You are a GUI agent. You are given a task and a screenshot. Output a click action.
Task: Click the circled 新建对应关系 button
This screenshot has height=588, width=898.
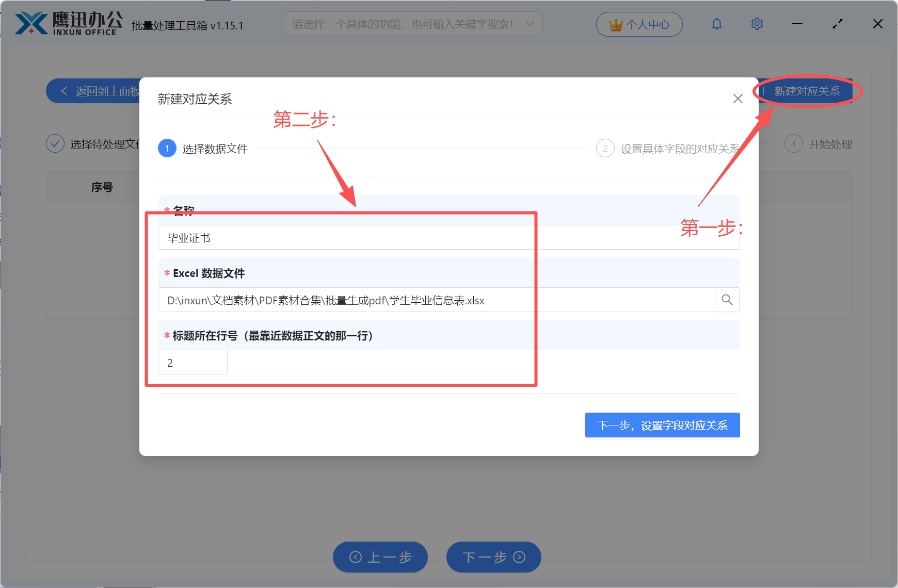pyautogui.click(x=806, y=91)
